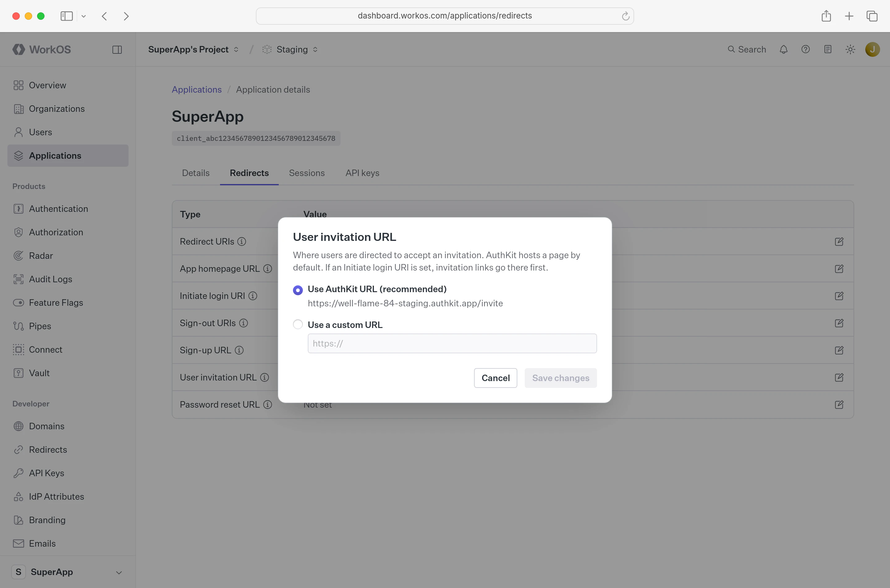Switch to the API keys tab
This screenshot has width=890, height=588.
coord(362,173)
